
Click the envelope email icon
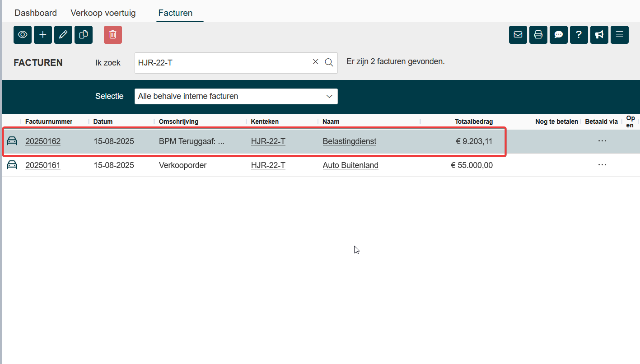[518, 35]
